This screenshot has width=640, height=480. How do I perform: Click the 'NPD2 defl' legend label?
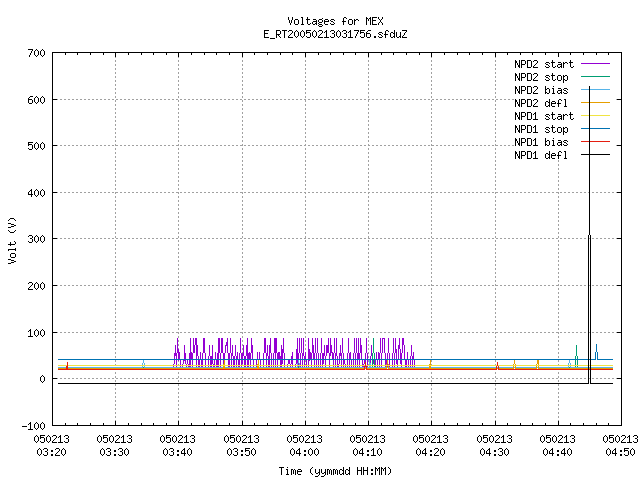pos(541,103)
